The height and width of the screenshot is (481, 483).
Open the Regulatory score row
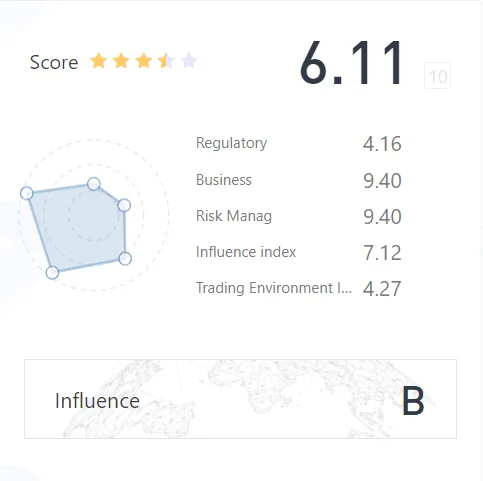299,144
